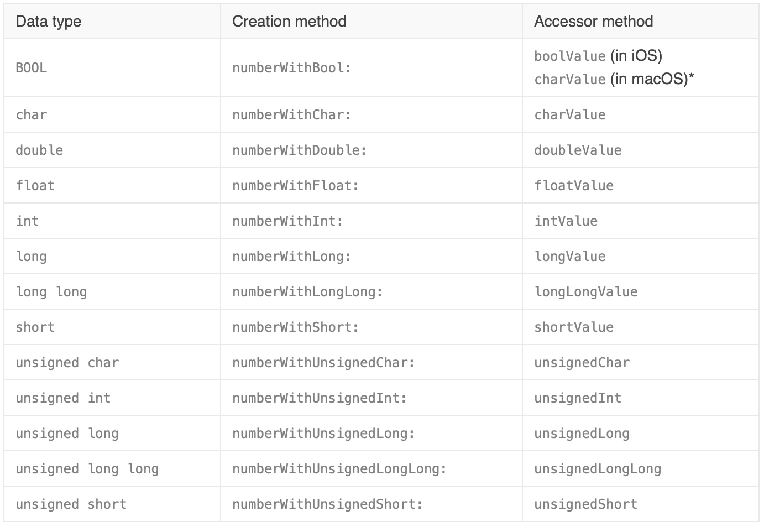The width and height of the screenshot is (764, 532).
Task: Click the longLongValue accessor method
Action: pyautogui.click(x=585, y=292)
